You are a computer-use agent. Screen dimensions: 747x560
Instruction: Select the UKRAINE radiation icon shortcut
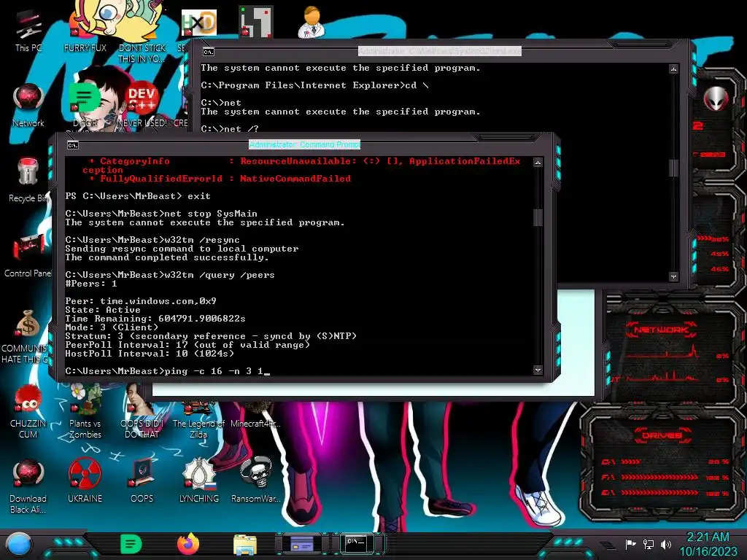click(85, 481)
